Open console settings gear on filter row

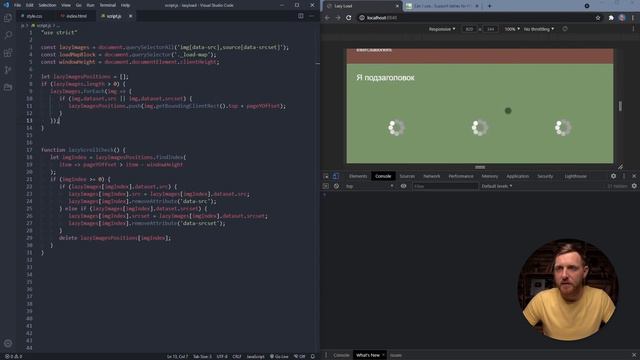pos(634,186)
